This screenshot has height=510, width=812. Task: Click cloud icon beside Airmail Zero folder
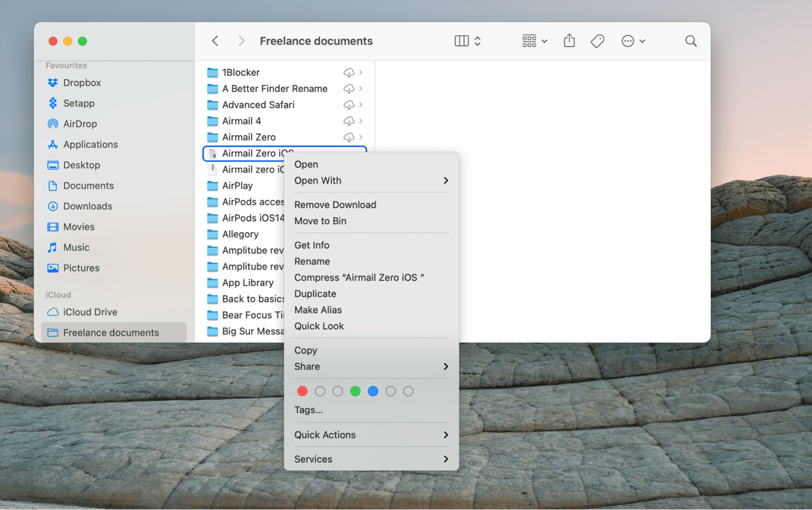pyautogui.click(x=349, y=137)
